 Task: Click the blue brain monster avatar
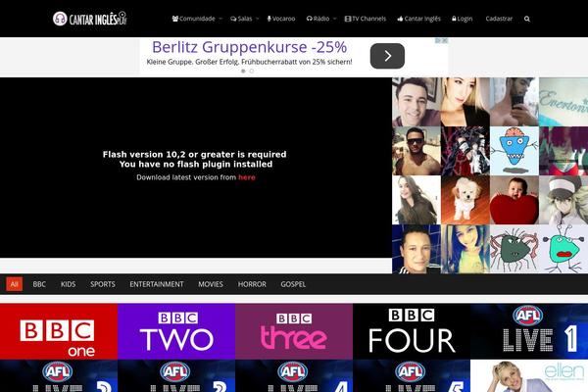pos(514,151)
